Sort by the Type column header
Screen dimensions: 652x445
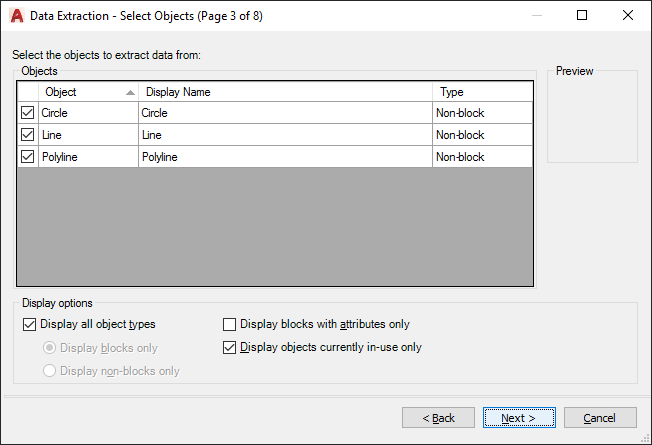coord(482,92)
